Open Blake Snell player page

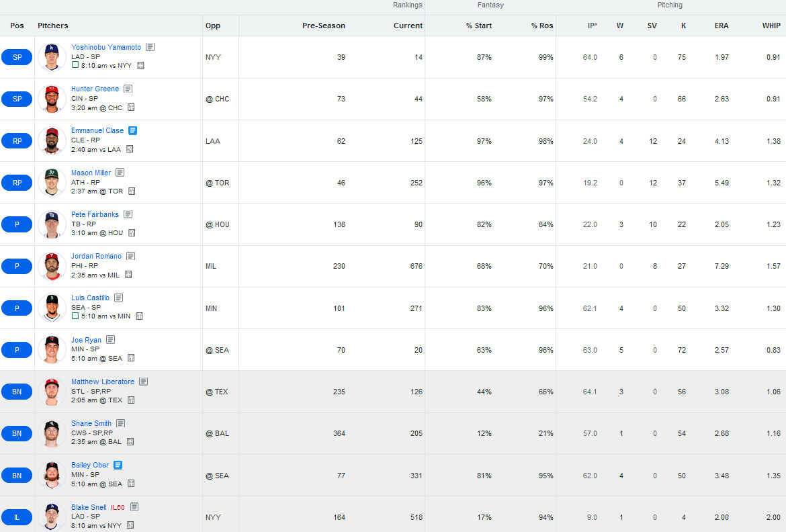point(89,507)
